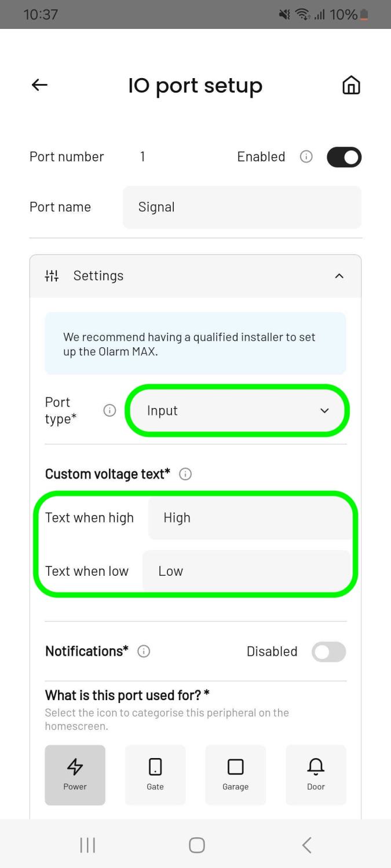Open Notifications info icon
Viewport: 391px width, 868px height.
144,651
